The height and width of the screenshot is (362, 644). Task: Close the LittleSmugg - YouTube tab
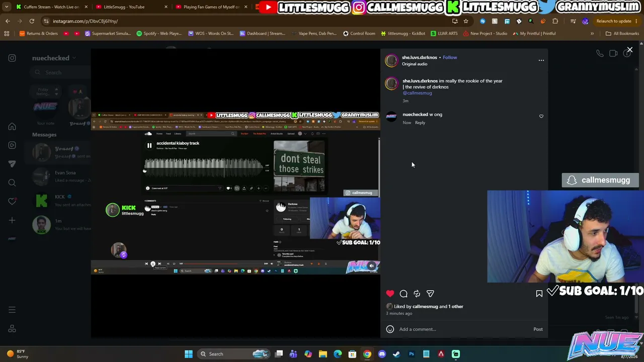tap(166, 7)
